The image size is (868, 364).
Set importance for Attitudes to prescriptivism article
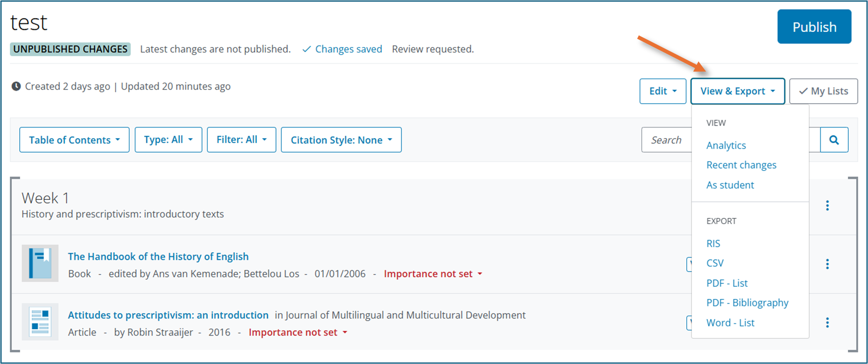[x=298, y=332]
